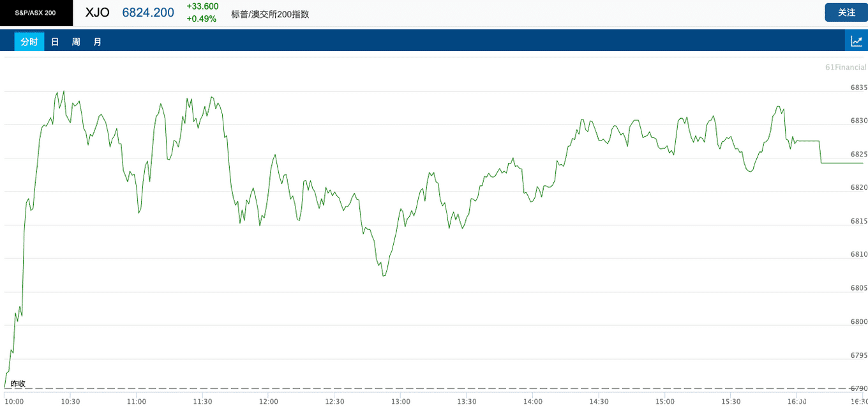Open the chart indicator icon at top right
Image resolution: width=868 pixels, height=412 pixels.
click(857, 42)
